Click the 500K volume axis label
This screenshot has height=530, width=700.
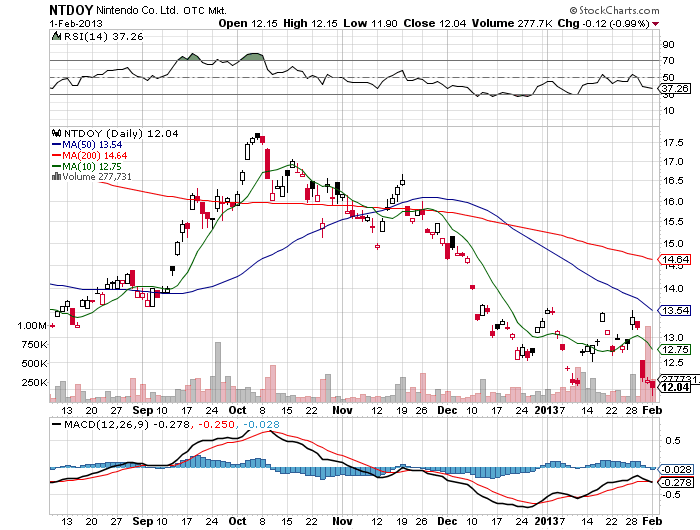click(34, 363)
